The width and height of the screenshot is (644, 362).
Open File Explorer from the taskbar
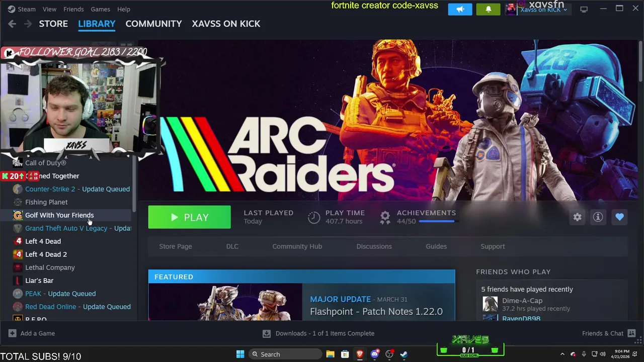(x=330, y=354)
